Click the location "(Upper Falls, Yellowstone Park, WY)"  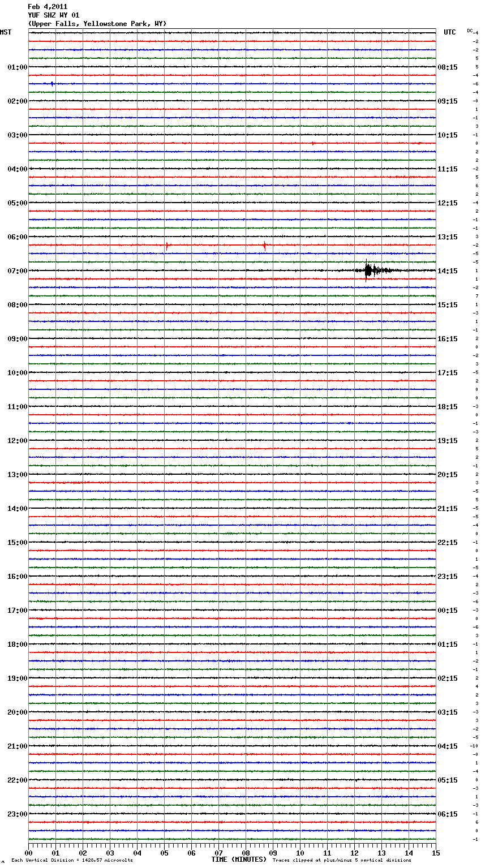97,24
